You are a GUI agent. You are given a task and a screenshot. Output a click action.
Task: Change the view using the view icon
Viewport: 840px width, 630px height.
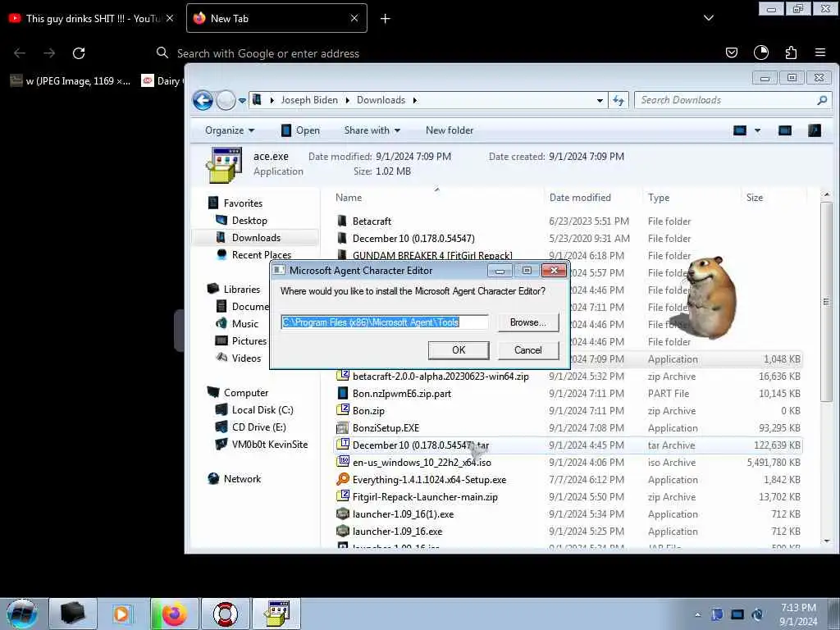pos(740,130)
